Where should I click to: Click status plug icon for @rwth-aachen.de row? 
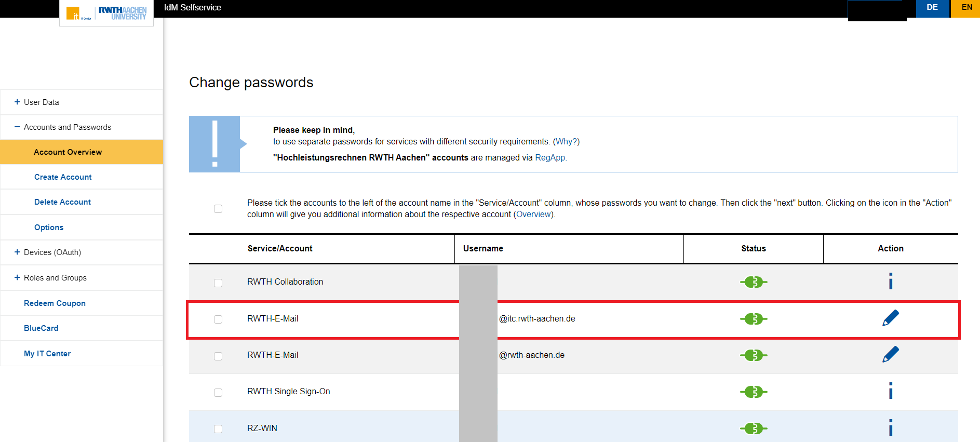(754, 355)
